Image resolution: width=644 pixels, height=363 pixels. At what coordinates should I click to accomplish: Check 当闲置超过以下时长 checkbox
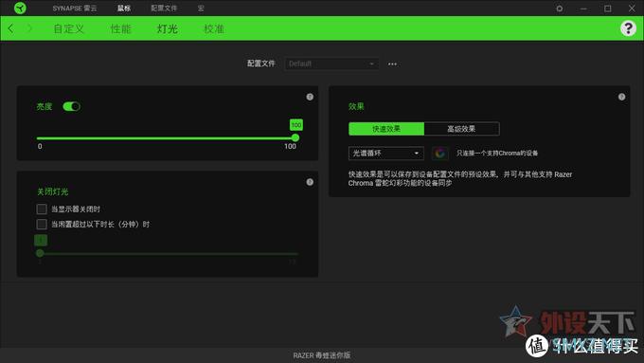tap(42, 224)
